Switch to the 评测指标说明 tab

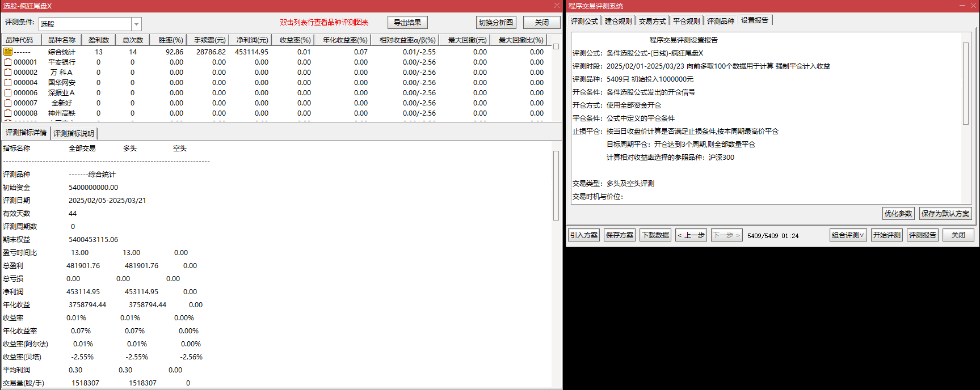(74, 134)
